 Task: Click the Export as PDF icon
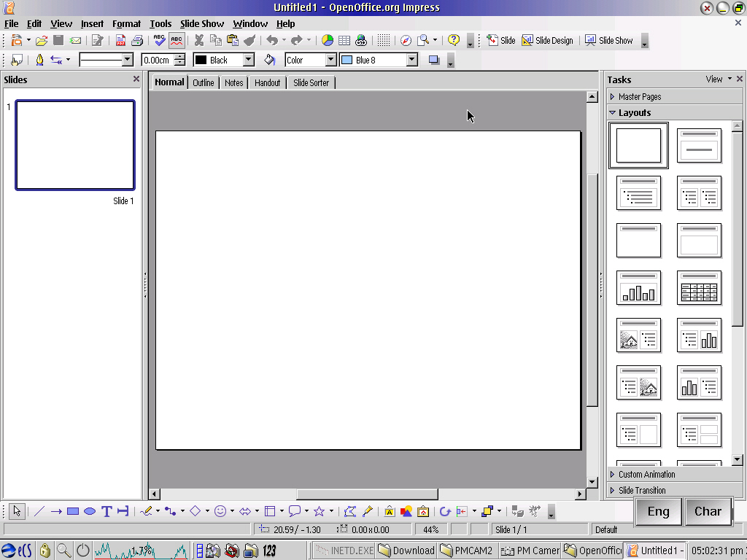coord(120,41)
